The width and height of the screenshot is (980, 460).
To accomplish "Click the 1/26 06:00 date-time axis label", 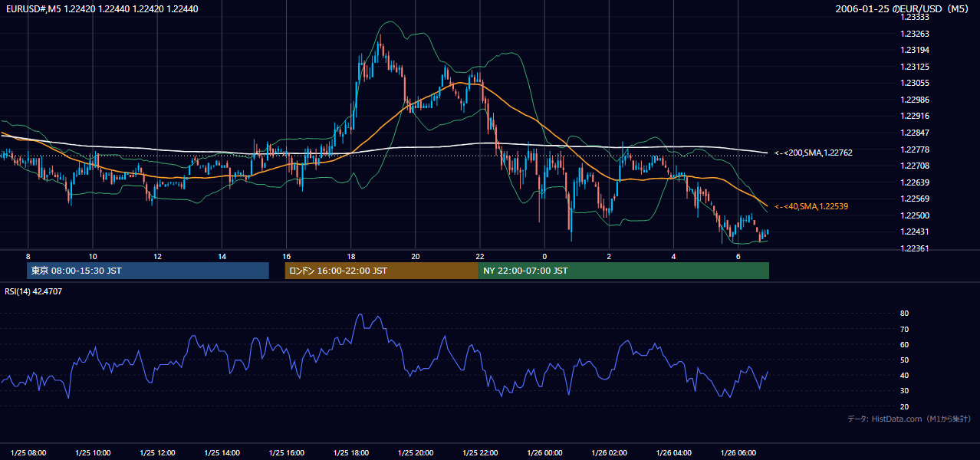I will pyautogui.click(x=738, y=452).
